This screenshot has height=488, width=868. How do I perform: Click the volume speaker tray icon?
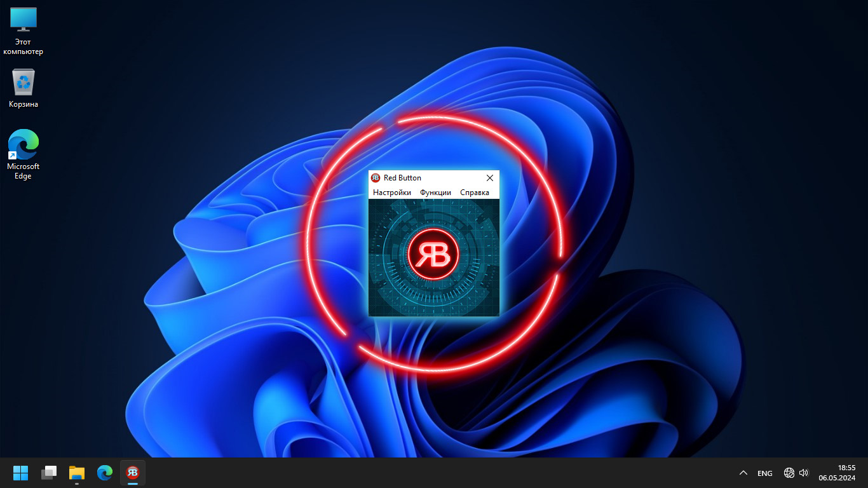[804, 473]
